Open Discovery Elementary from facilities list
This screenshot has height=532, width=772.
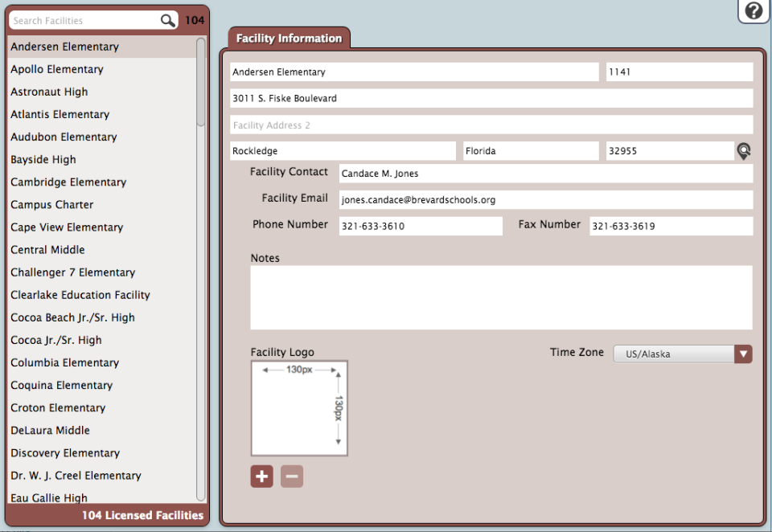[x=65, y=453]
